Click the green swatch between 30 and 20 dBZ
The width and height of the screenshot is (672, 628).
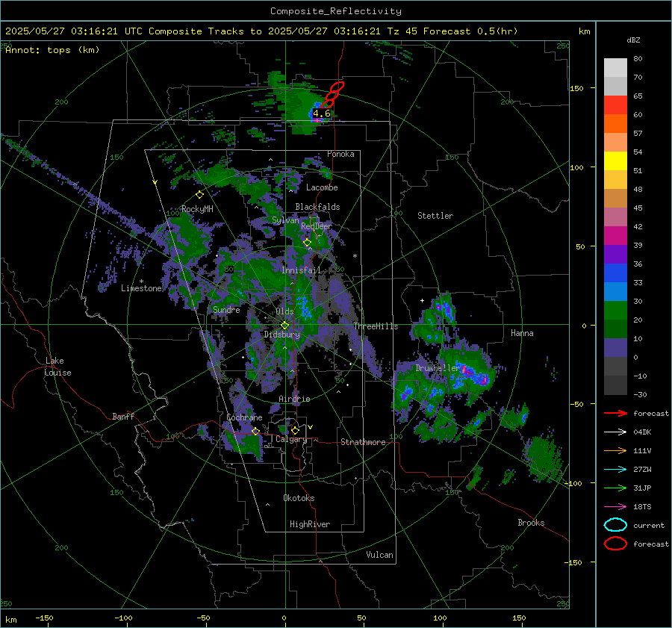pyautogui.click(x=615, y=311)
